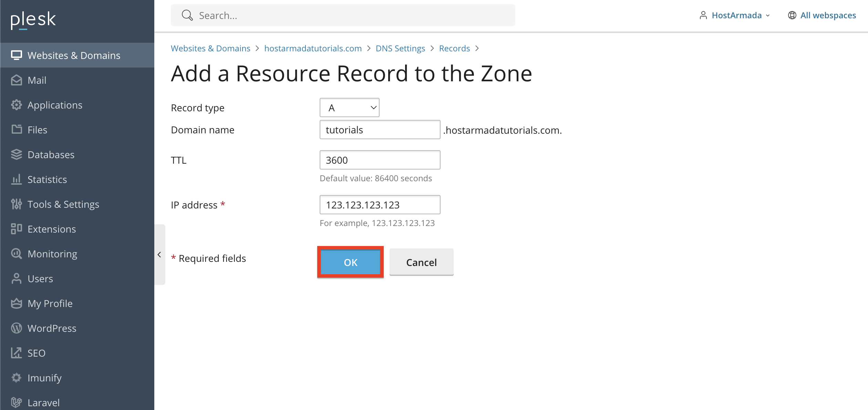Focus the IP address input field
The height and width of the screenshot is (410, 868).
click(380, 205)
